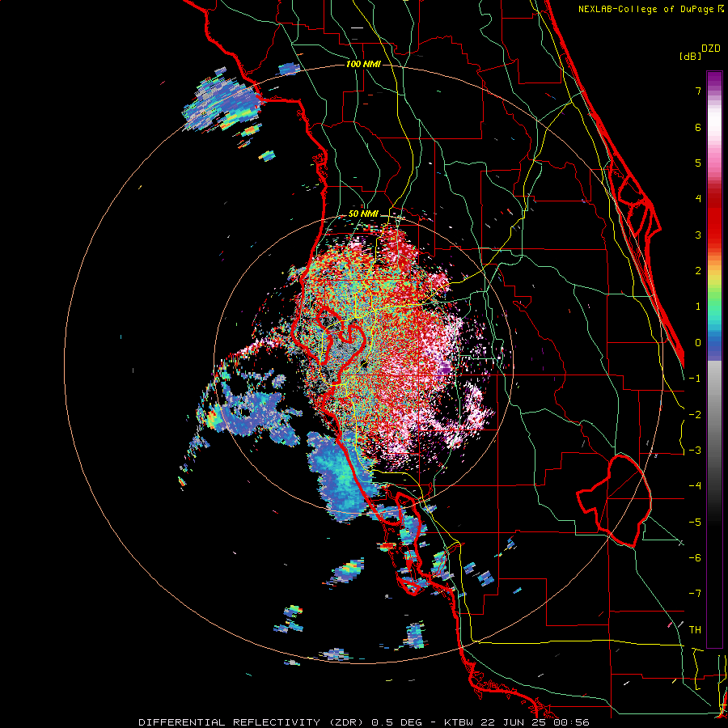This screenshot has width=728, height=728.
Task: Click the color scale value -5
Action: [x=695, y=523]
